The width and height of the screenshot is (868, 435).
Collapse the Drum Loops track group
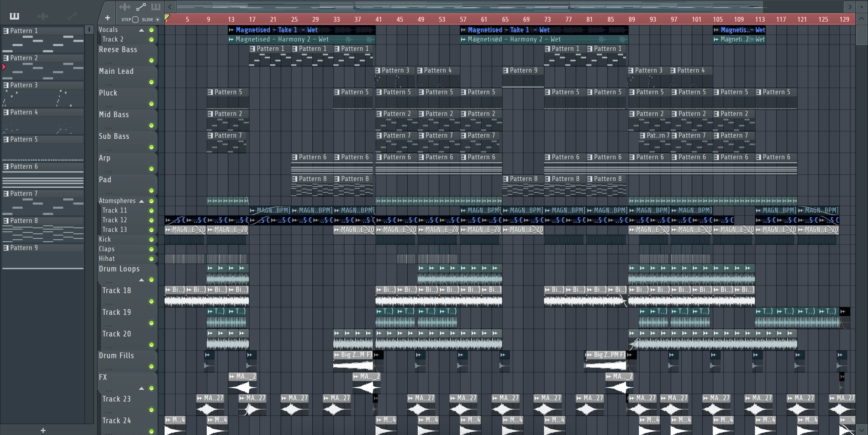point(142,280)
